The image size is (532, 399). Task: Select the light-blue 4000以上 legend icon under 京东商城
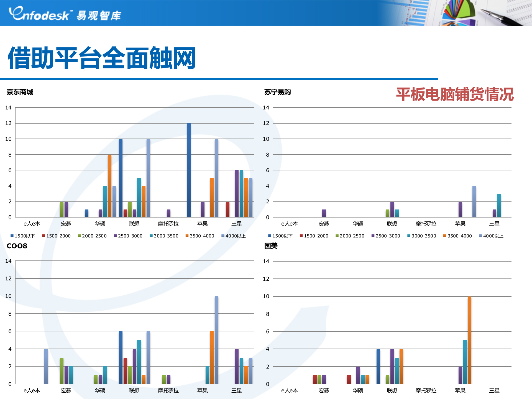pyautogui.click(x=223, y=236)
